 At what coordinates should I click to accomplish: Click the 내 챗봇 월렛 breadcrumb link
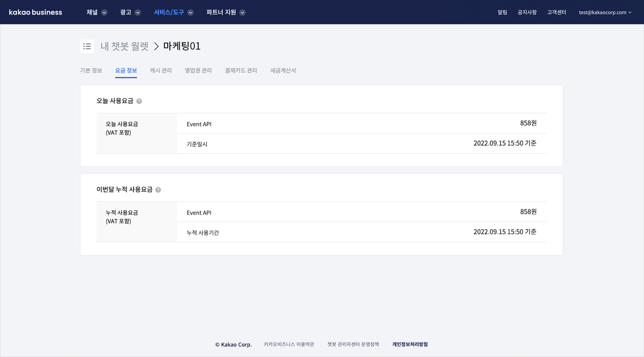(x=125, y=46)
